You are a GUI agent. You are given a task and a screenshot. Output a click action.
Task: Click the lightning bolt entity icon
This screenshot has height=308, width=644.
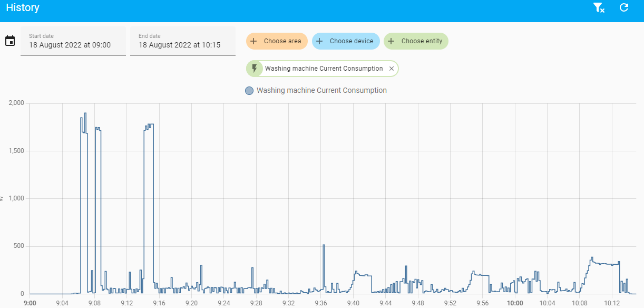(255, 69)
